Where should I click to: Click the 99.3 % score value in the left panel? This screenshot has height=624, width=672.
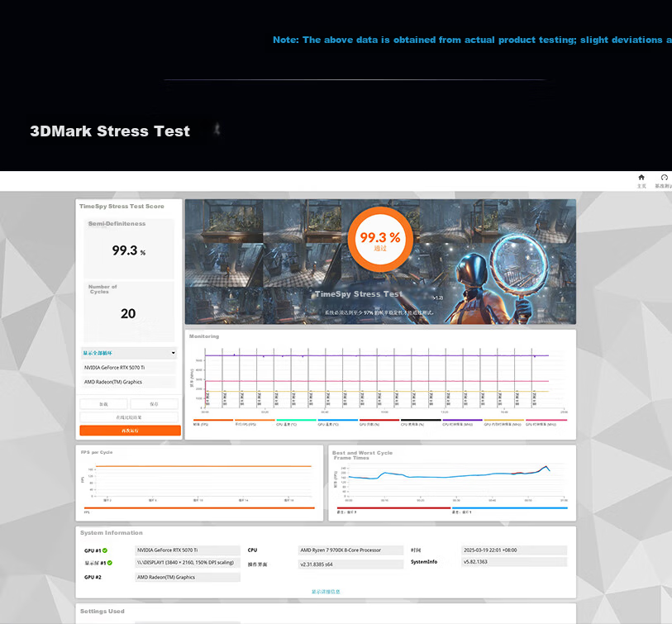[x=129, y=250]
